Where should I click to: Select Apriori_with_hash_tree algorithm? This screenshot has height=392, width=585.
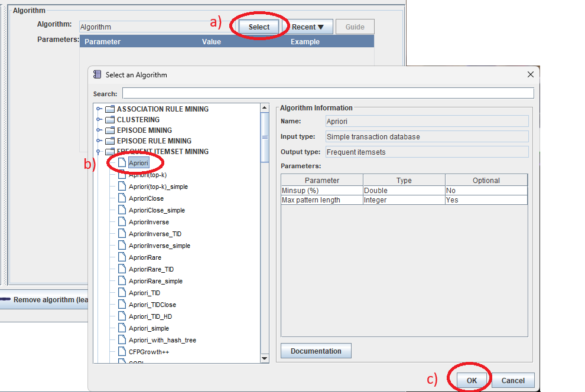tap(162, 340)
